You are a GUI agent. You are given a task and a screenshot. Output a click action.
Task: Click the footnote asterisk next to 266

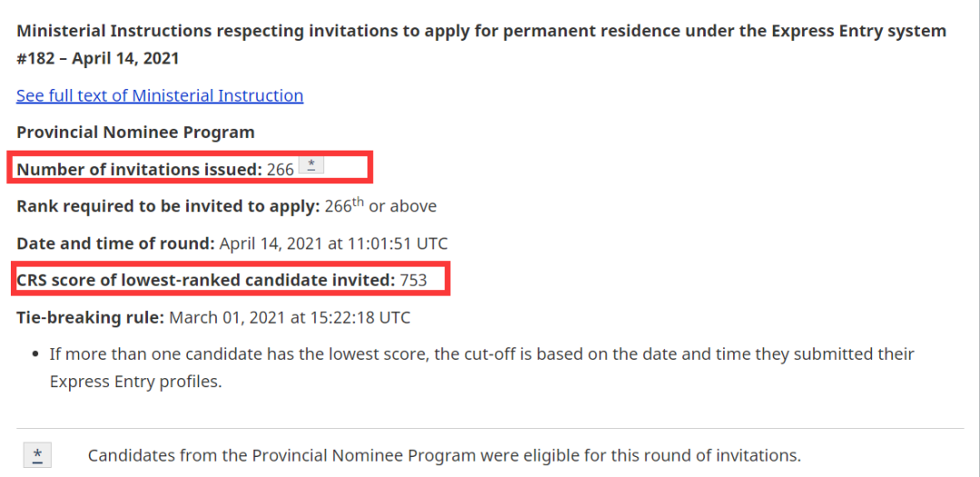tap(312, 166)
